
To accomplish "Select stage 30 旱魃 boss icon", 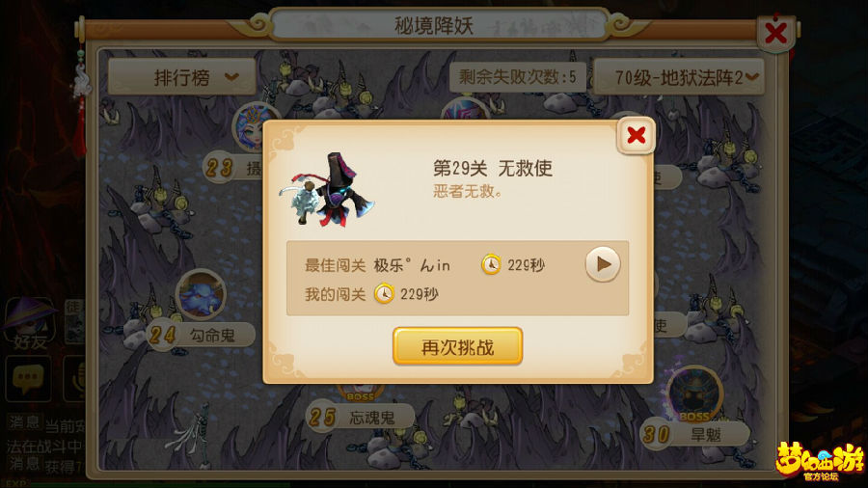I will click(x=694, y=393).
